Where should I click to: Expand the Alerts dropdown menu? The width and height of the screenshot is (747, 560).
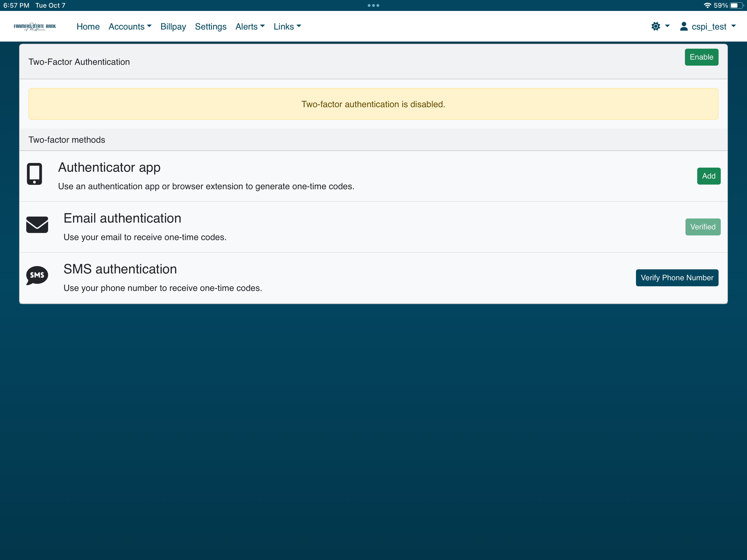[250, 26]
